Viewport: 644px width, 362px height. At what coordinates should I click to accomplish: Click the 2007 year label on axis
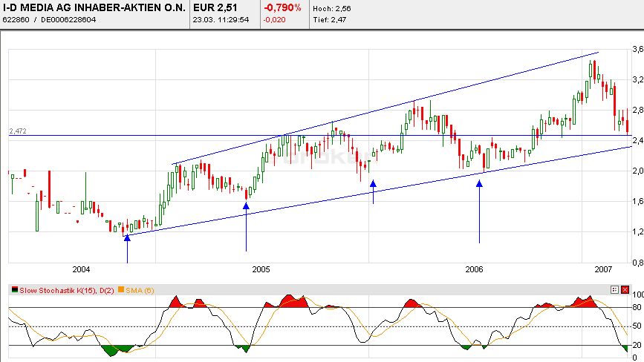coord(603,269)
